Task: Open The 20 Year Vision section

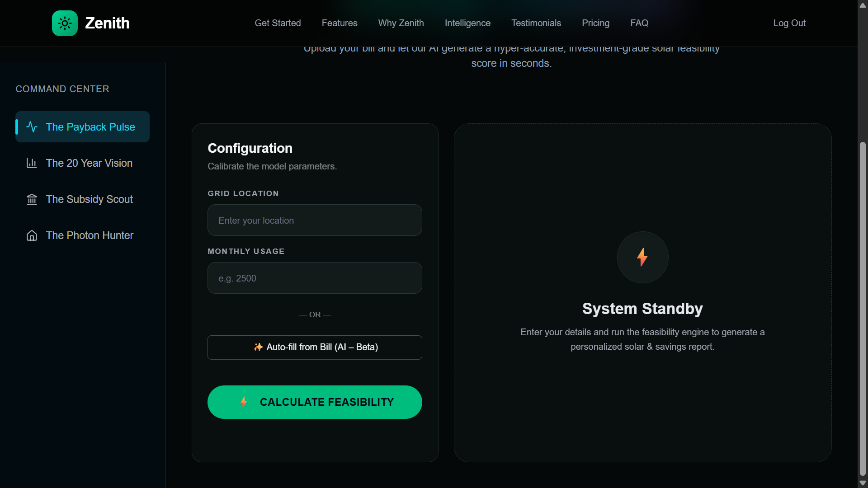Action: click(89, 163)
